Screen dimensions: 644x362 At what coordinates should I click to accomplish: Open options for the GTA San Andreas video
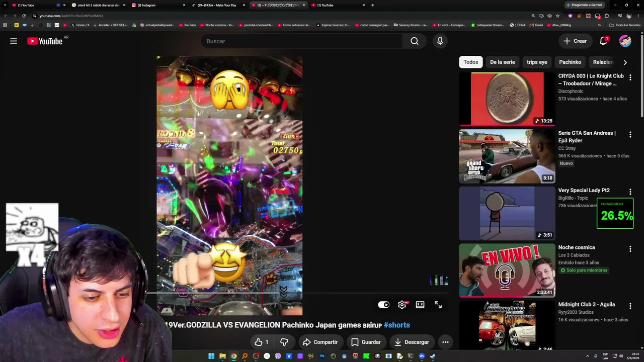[630, 134]
